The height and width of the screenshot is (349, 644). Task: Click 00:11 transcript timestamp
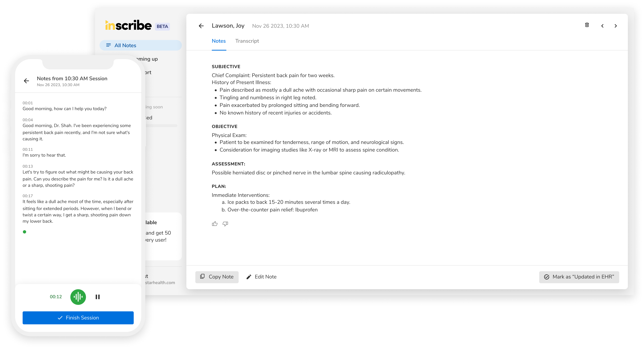(x=28, y=149)
